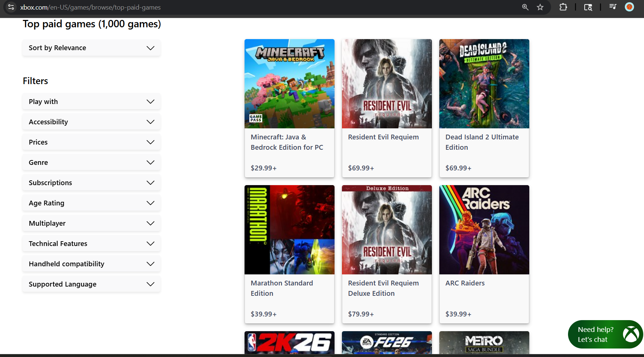
Task: Click the site information icon beside the URL
Action: click(11, 7)
